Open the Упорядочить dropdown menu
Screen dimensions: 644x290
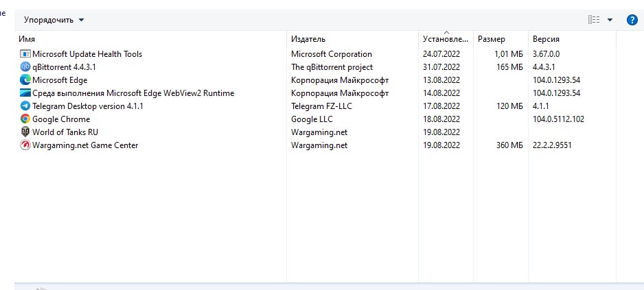[x=54, y=20]
